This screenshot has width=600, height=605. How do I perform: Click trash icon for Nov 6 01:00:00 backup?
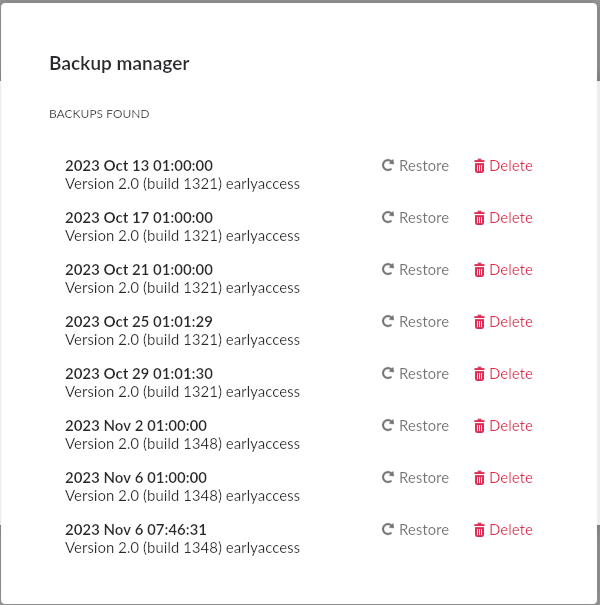coord(479,478)
